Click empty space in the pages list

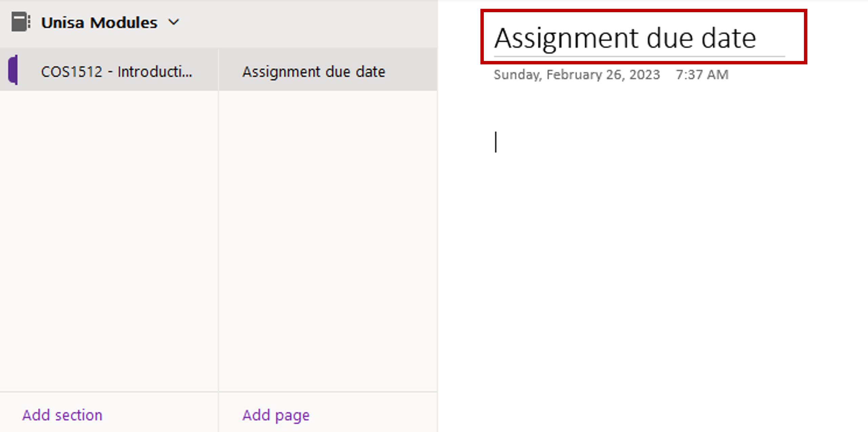pos(327,237)
